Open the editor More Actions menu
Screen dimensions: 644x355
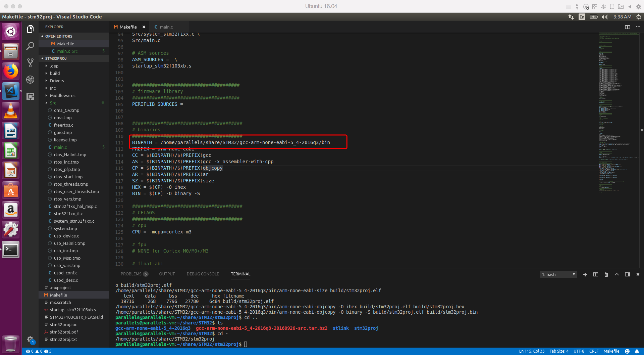pyautogui.click(x=638, y=27)
